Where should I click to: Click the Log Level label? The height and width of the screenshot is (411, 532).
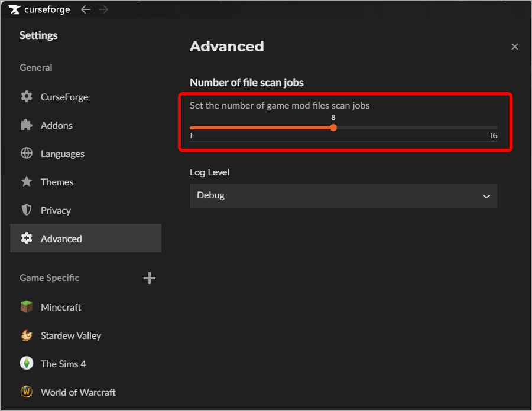[209, 172]
